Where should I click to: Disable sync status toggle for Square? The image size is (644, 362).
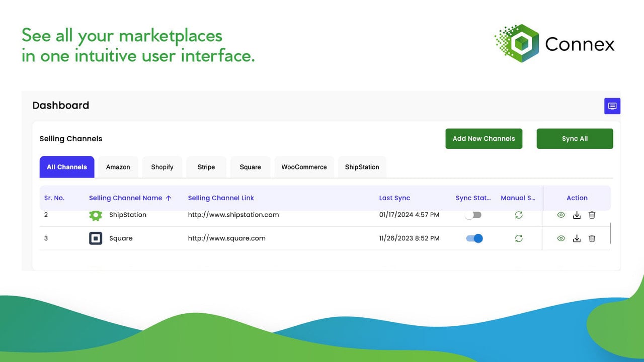coord(474,238)
